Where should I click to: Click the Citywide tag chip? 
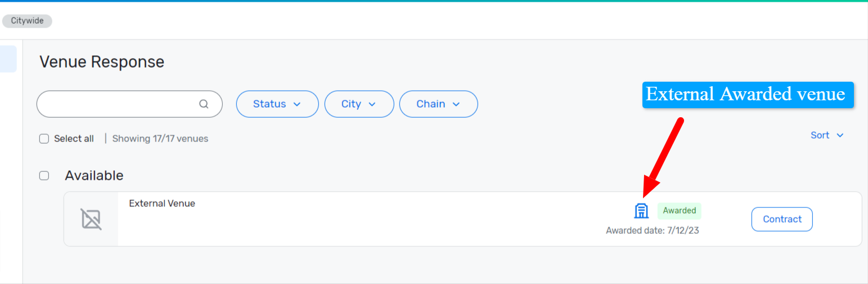click(x=27, y=21)
